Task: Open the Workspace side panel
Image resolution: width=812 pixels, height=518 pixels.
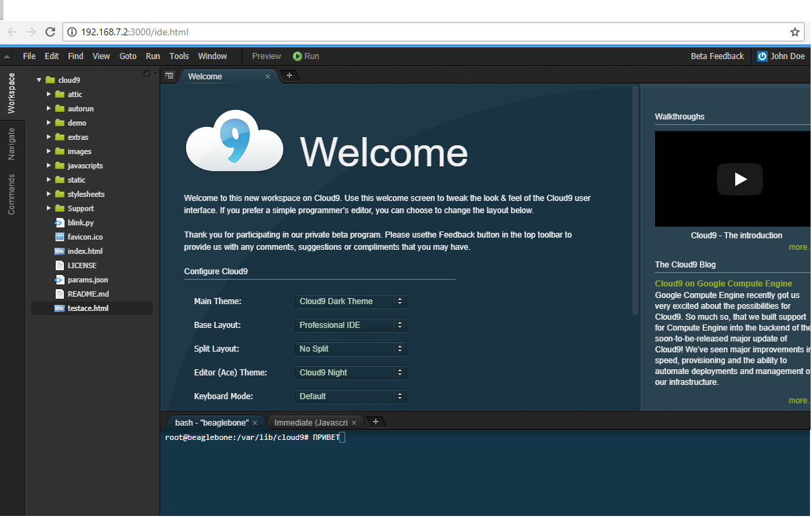Action: [x=12, y=93]
